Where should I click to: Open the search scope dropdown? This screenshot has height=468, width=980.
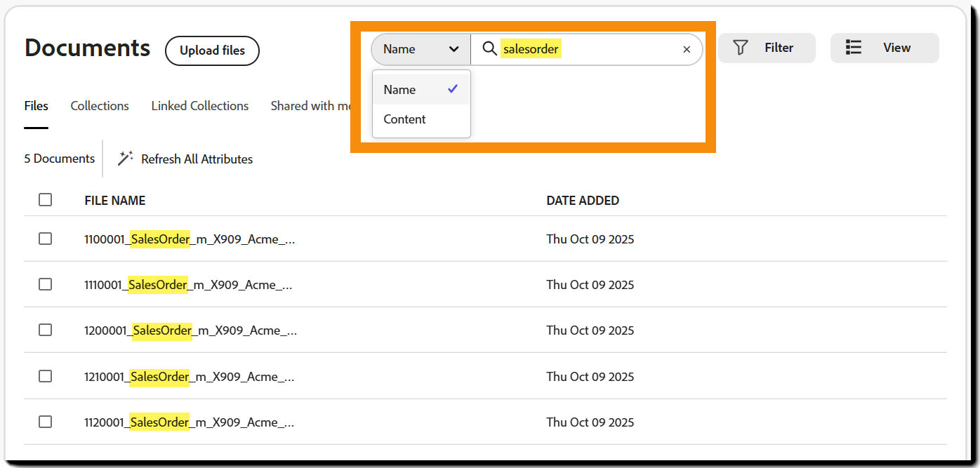pyautogui.click(x=420, y=49)
